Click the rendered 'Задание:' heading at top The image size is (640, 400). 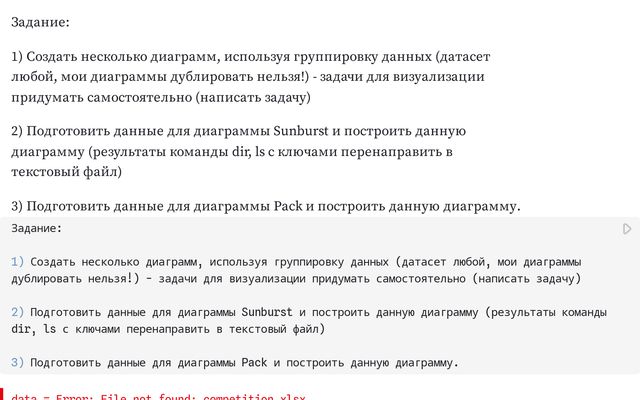[x=40, y=22]
